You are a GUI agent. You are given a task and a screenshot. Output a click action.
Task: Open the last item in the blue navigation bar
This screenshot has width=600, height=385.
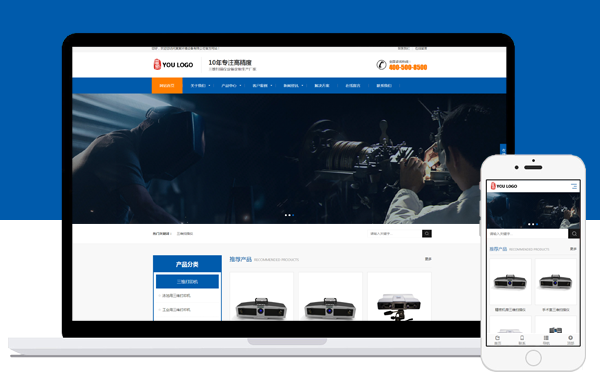384,86
